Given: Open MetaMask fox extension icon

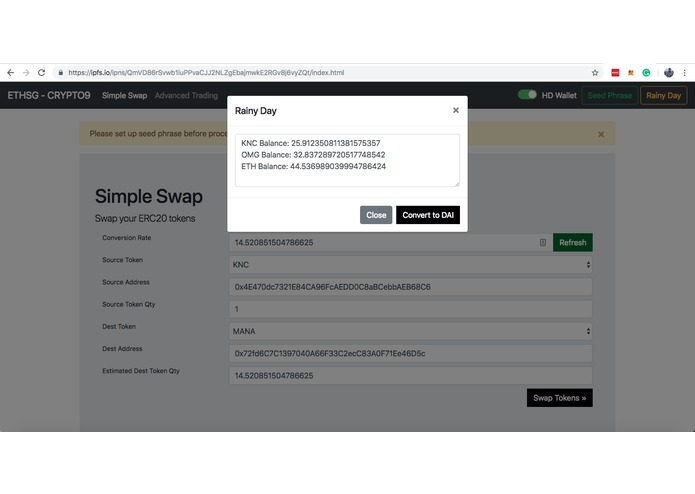Looking at the screenshot, I should (x=631, y=73).
